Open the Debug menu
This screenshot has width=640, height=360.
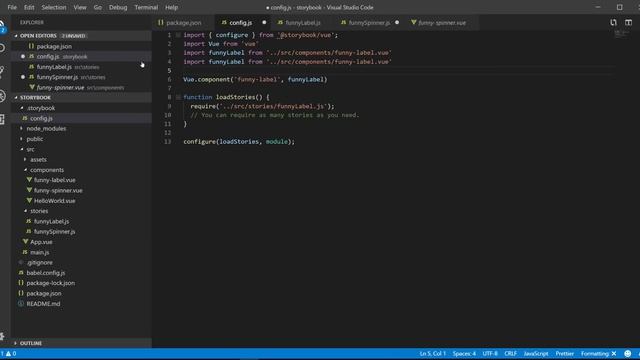coord(118,7)
